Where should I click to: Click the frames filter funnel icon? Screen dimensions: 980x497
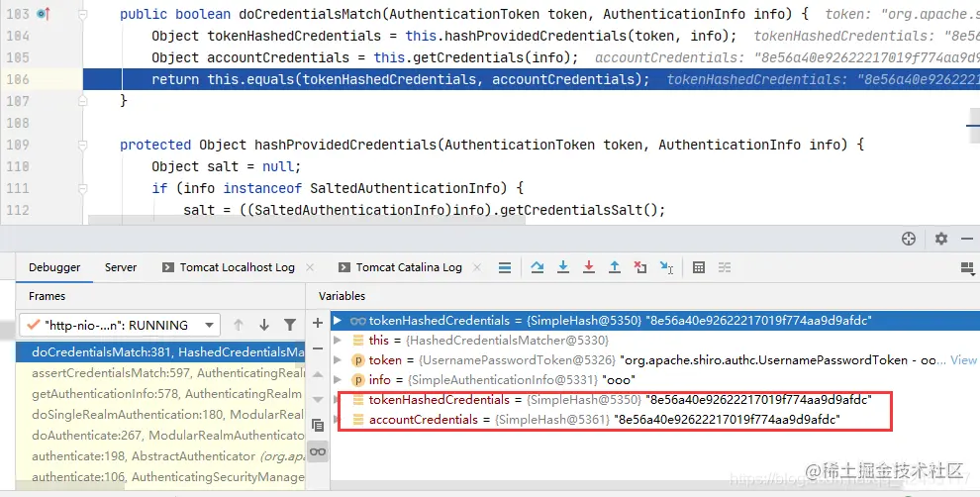[290, 325]
